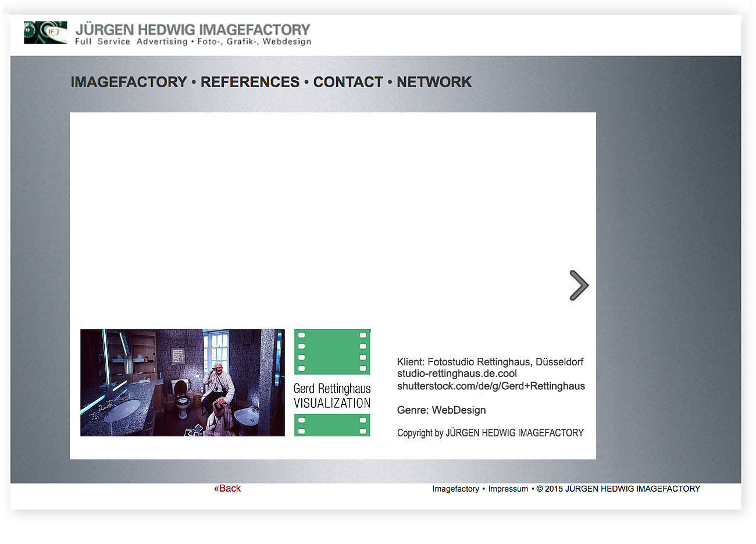Viewport: 756px width, 544px height.
Task: Open the studio-rettinghaus.de.cool link
Action: [x=457, y=374]
